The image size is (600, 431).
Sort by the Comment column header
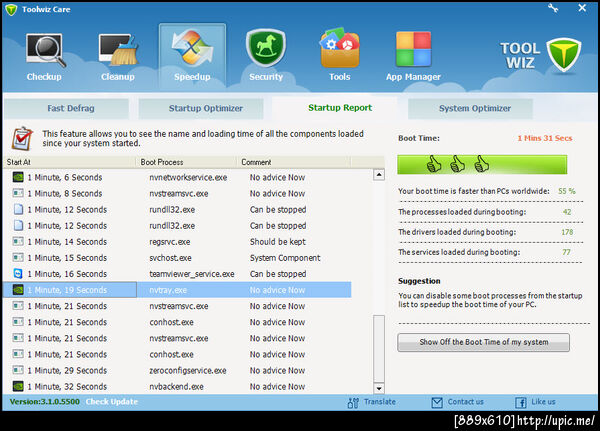pyautogui.click(x=294, y=162)
